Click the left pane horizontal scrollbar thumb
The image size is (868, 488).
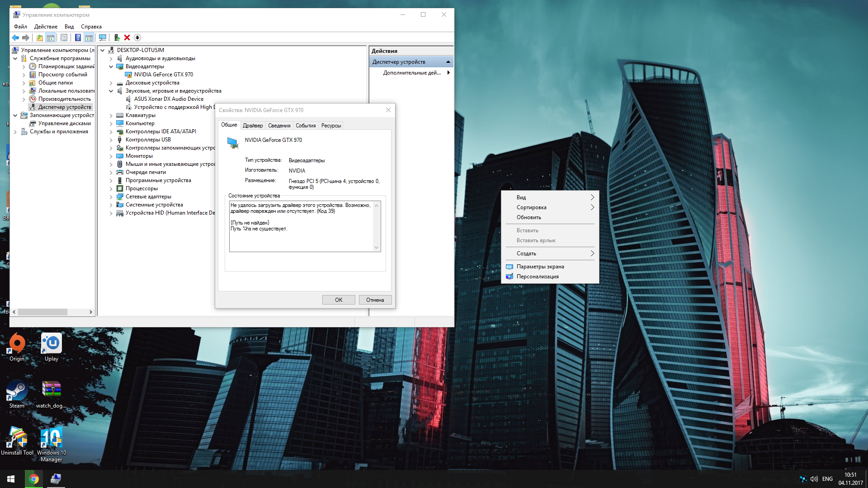[42, 312]
